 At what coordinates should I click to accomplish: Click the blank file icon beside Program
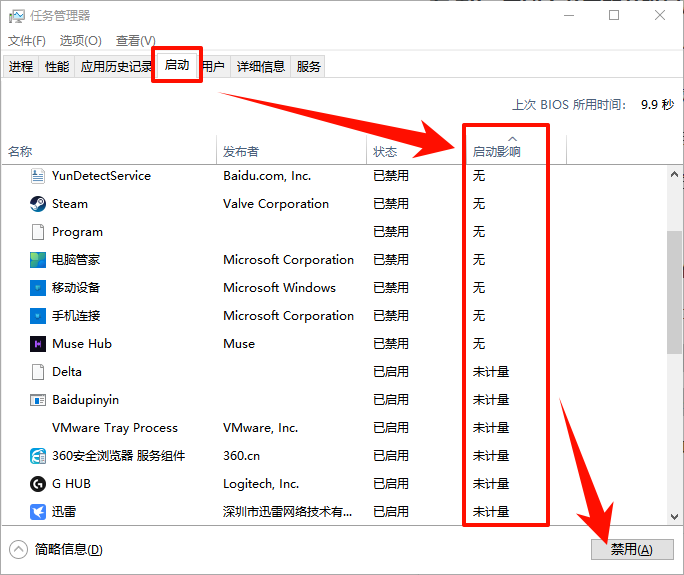(38, 232)
